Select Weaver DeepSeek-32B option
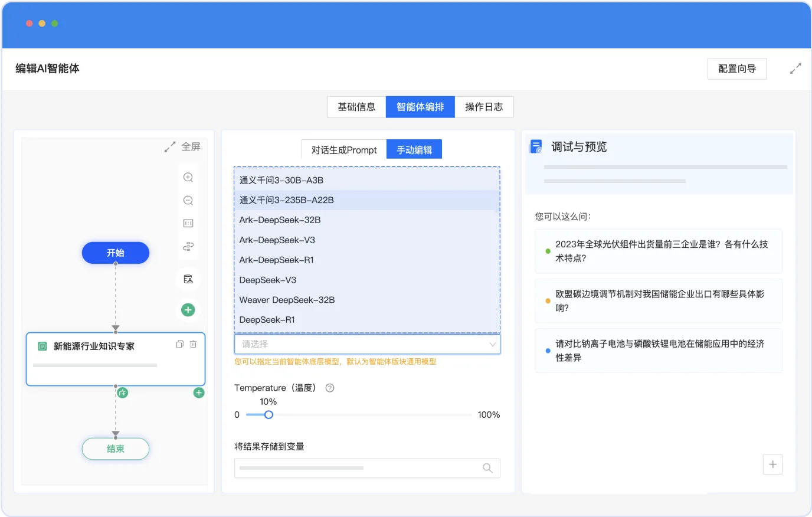This screenshot has width=812, height=517. [x=367, y=300]
